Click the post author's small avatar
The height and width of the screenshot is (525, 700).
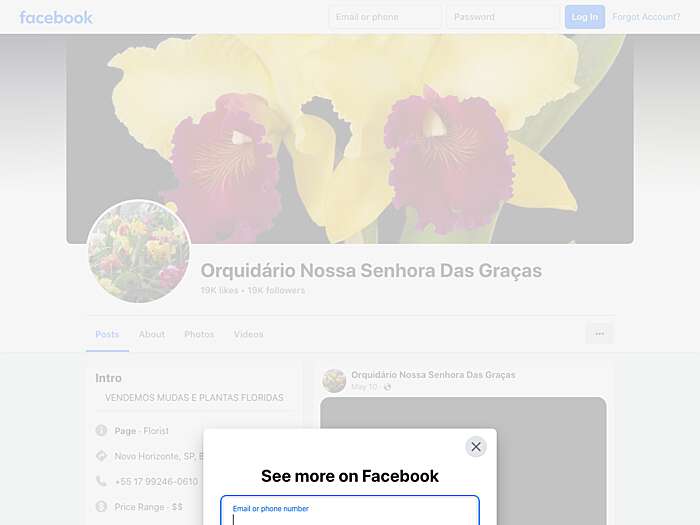pos(334,381)
